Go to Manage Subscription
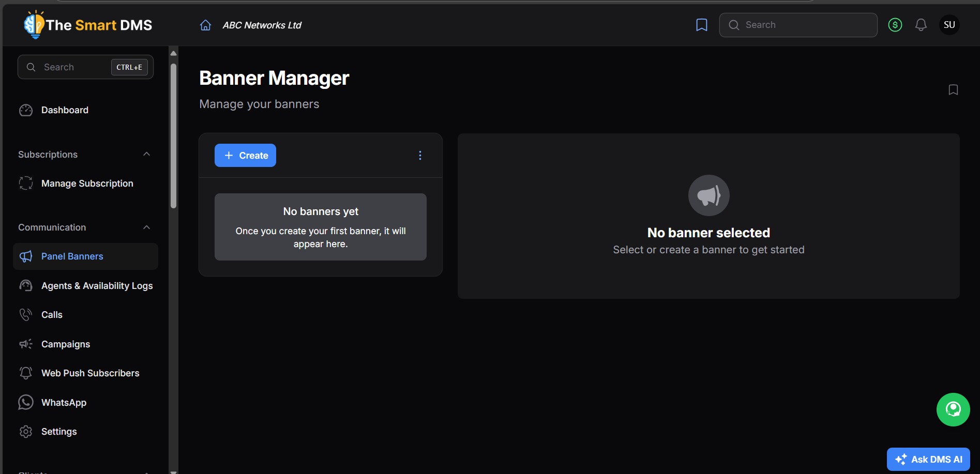The height and width of the screenshot is (474, 980). tap(87, 184)
